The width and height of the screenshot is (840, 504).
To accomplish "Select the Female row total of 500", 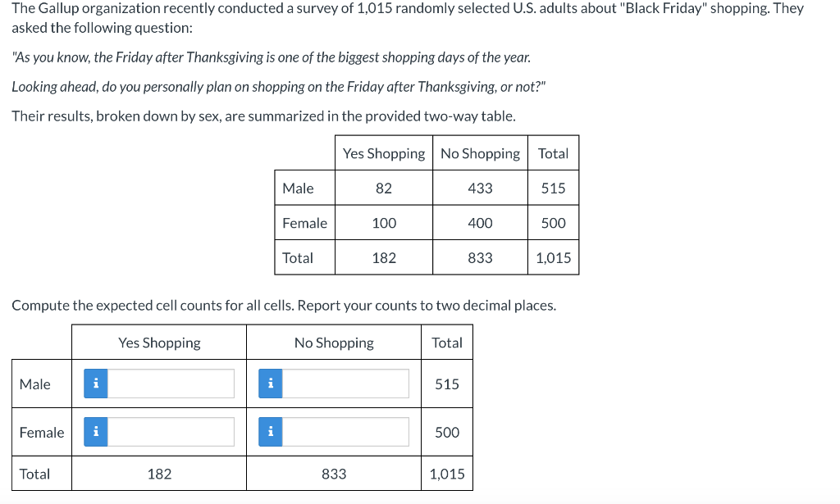I will pyautogui.click(x=553, y=222).
